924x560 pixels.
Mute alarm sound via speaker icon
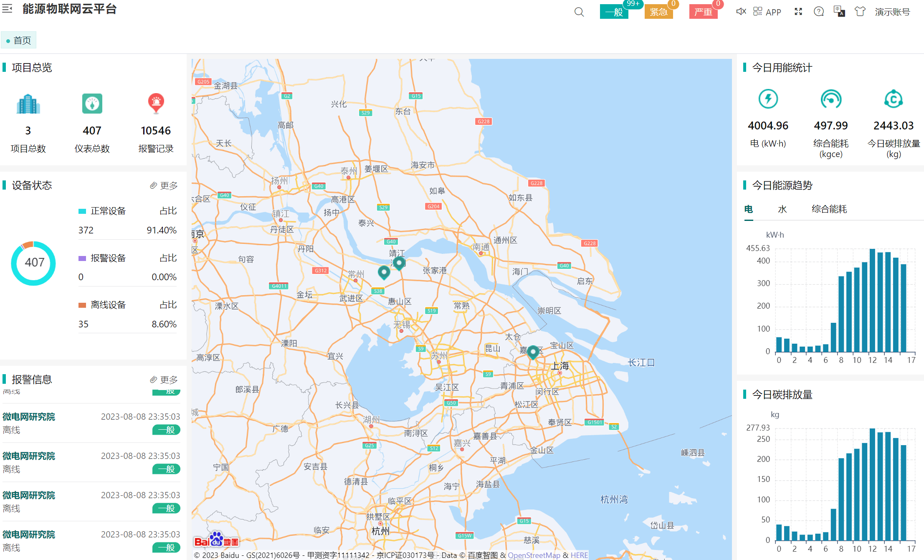tap(741, 12)
